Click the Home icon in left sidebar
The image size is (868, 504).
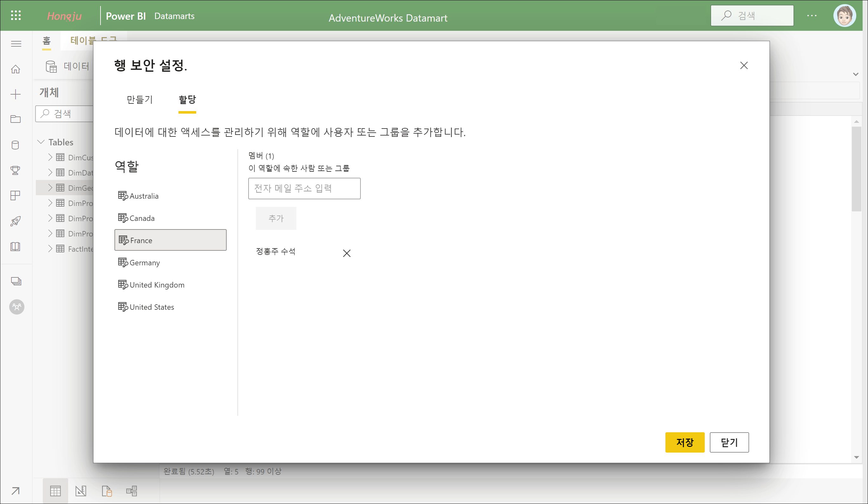point(16,69)
